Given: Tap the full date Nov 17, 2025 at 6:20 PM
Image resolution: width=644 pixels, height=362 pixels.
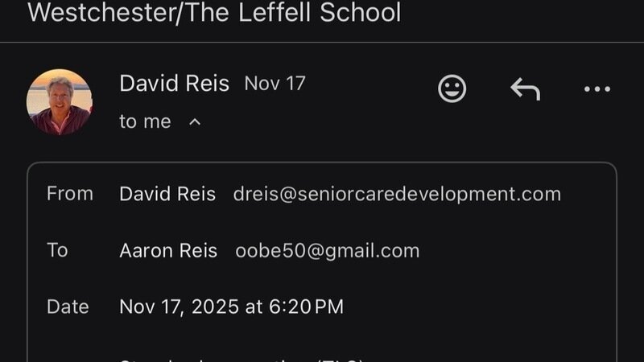Looking at the screenshot, I should [x=231, y=306].
